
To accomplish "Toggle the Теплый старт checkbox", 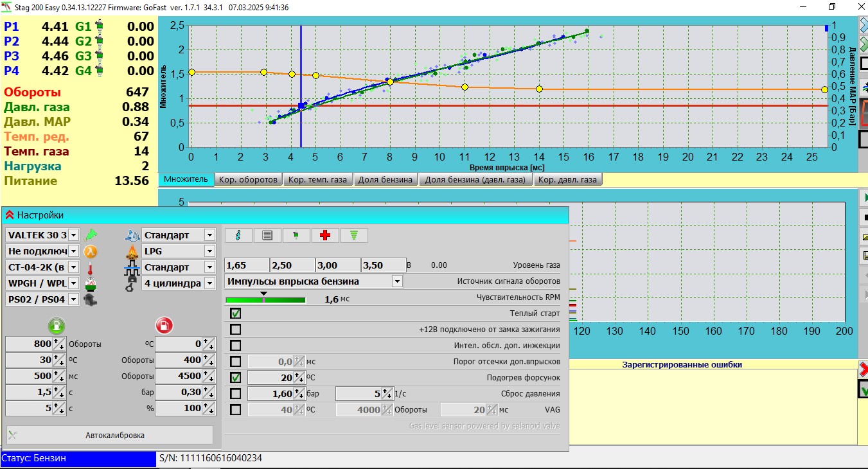I will (236, 314).
